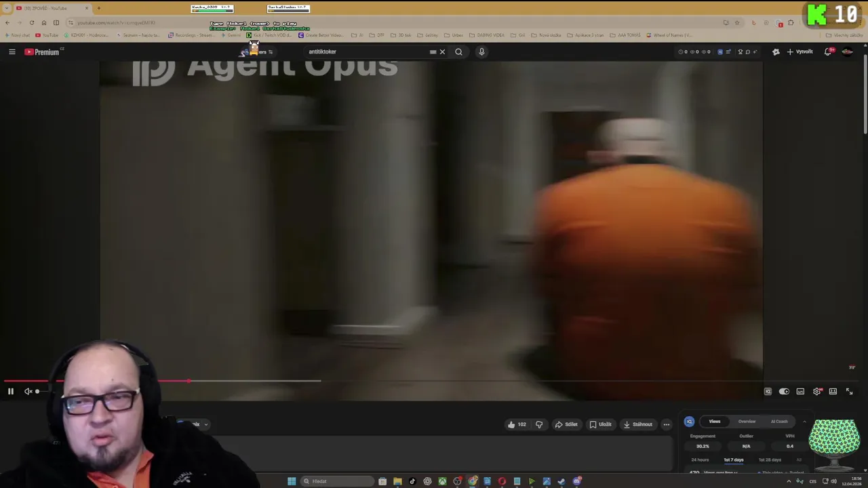Open TikTok from the taskbar

pos(412,481)
